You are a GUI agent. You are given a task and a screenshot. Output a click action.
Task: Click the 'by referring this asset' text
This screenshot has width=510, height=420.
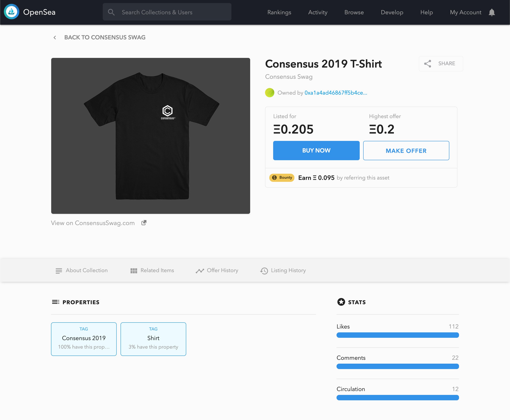tap(363, 178)
